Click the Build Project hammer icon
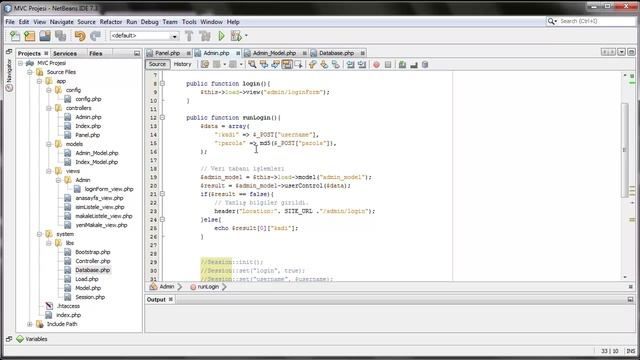Screen dimensions: 640x360 (189, 36)
